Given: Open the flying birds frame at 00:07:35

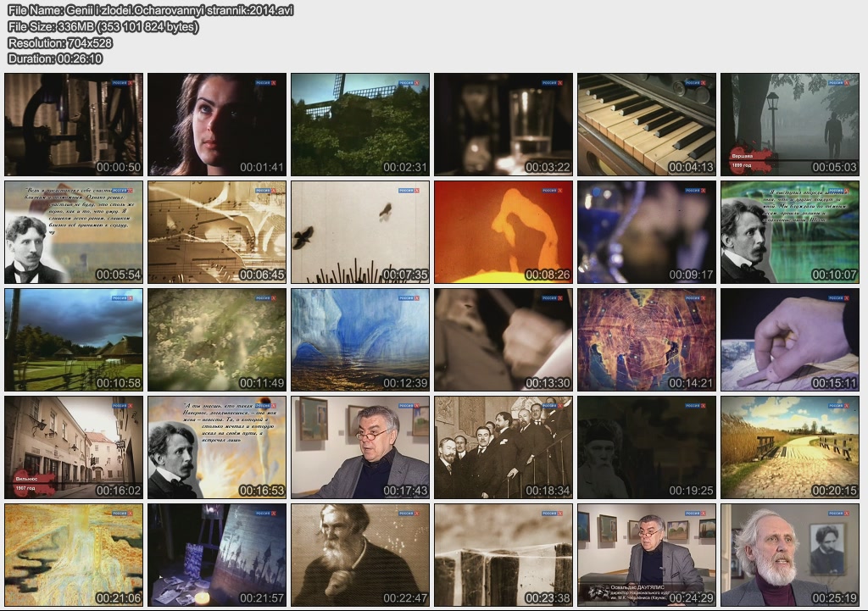Looking at the screenshot, I should click(360, 231).
